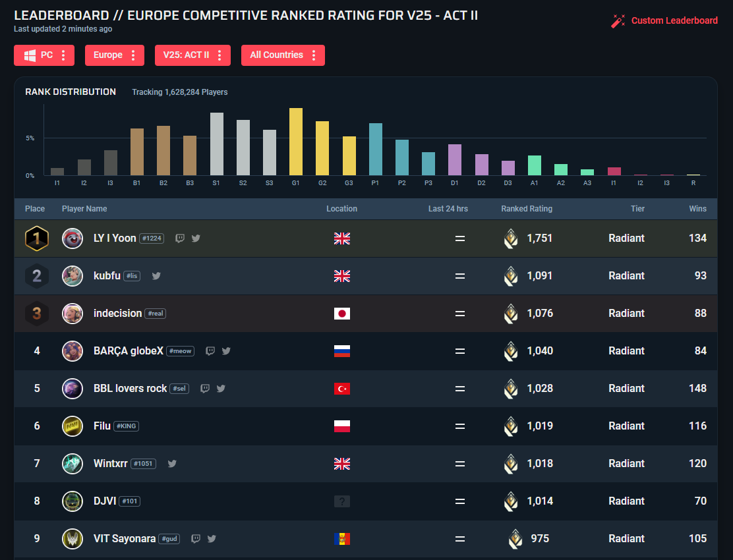Screen dimensions: 733x560
Task: Click BBL lovers rock's Twitch icon
Action: pyautogui.click(x=205, y=389)
